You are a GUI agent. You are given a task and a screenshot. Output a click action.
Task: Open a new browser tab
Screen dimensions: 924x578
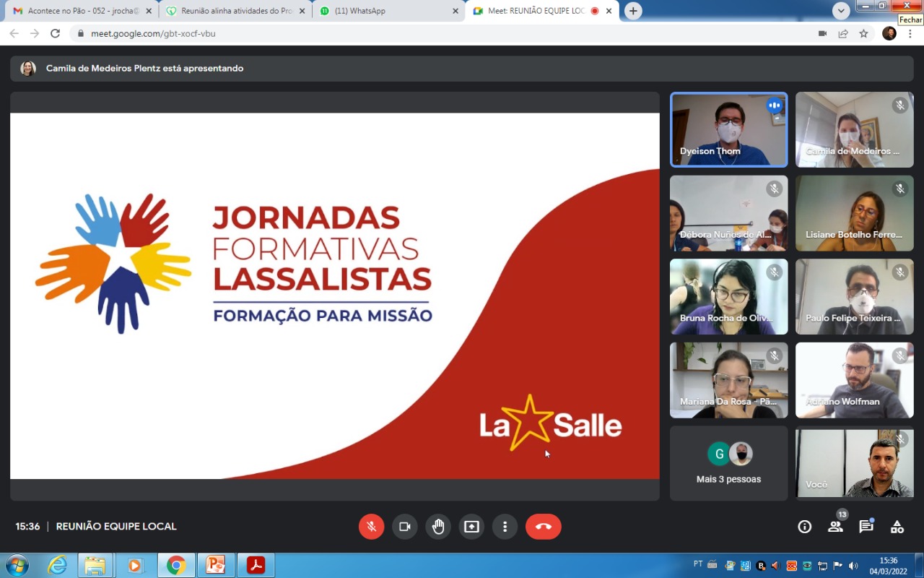point(633,11)
